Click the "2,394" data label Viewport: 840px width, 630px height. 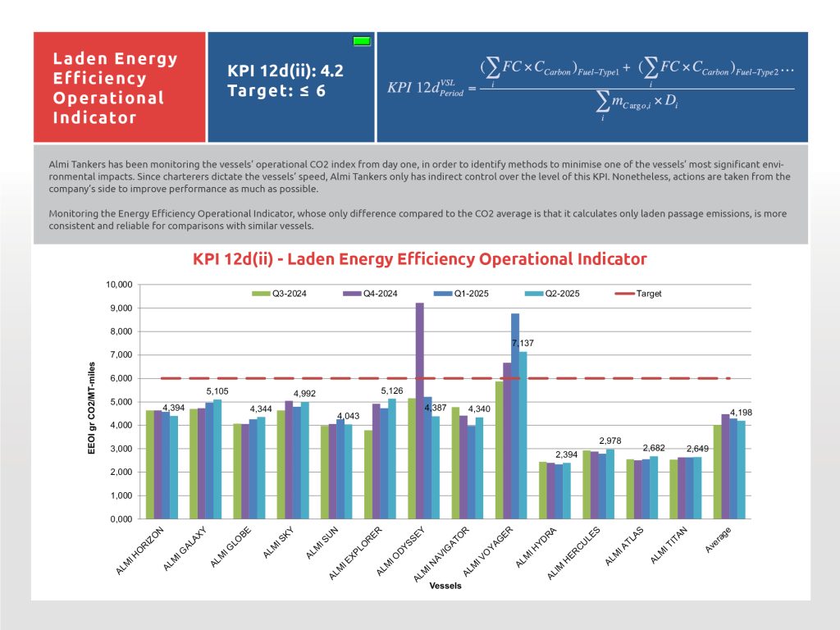(567, 454)
